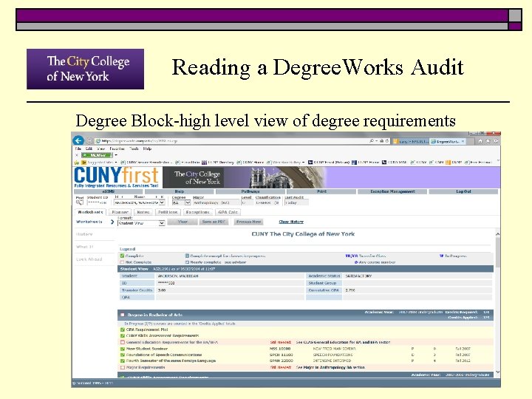Open the browser favorites star icon
The width and height of the screenshot is (532, 399).
pos(488,141)
